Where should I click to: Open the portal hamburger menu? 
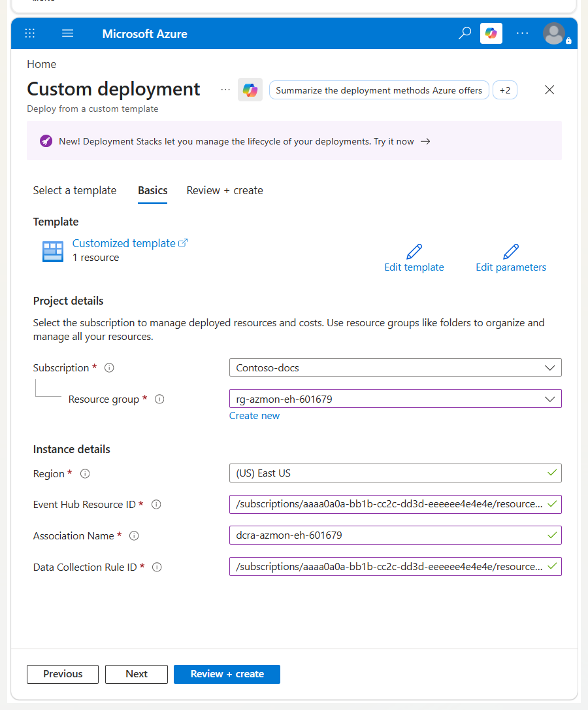[67, 33]
